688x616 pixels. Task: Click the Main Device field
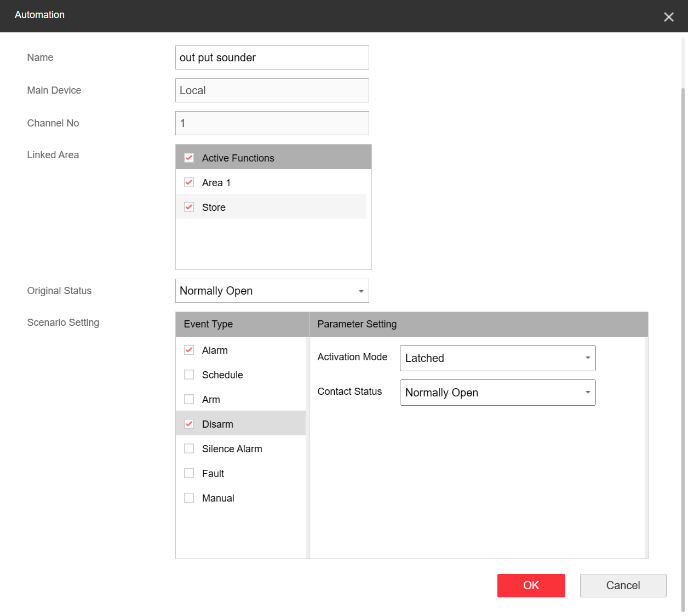[x=272, y=90]
